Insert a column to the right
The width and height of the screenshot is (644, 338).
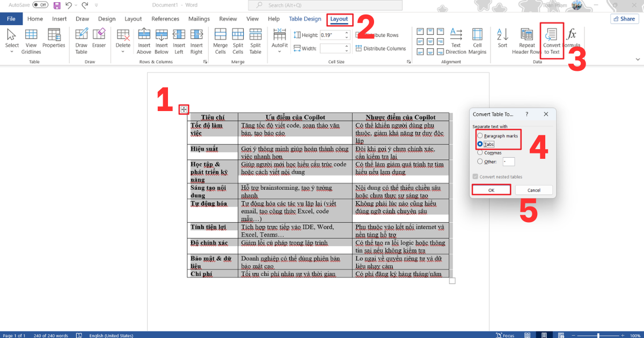pyautogui.click(x=196, y=40)
